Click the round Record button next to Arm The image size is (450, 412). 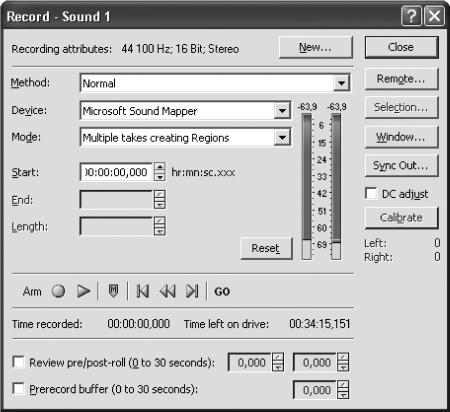[x=58, y=291]
